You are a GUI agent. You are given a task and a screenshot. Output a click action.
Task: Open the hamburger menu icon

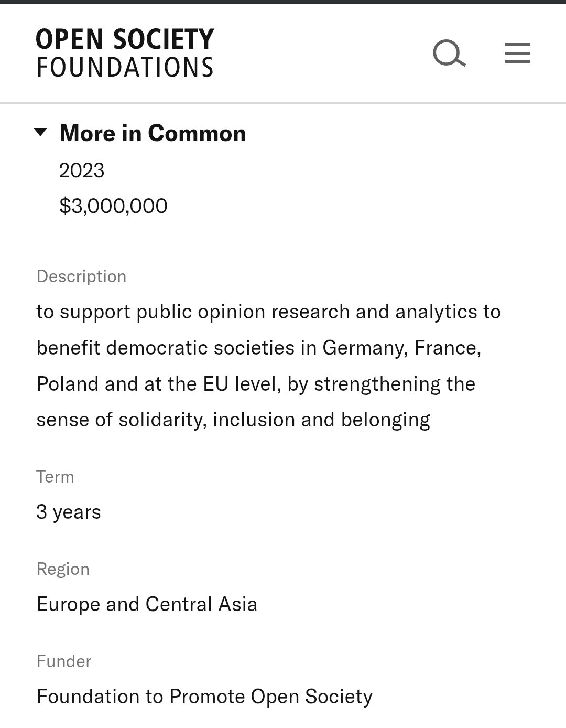(x=517, y=53)
